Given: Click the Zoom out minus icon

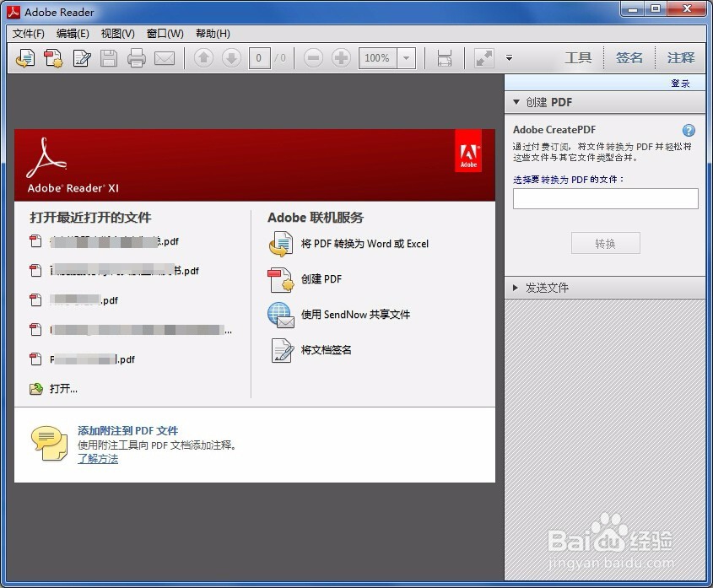Looking at the screenshot, I should (312, 58).
